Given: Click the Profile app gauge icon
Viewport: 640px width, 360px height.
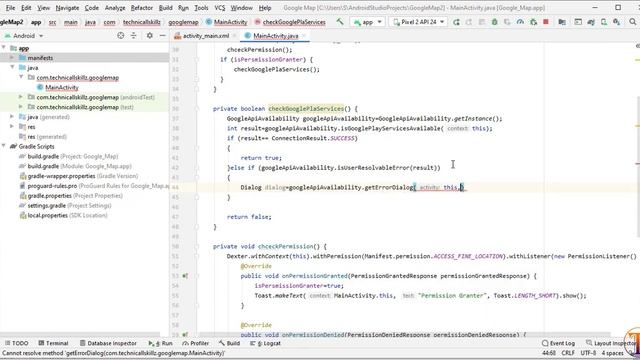Looking at the screenshot, I should point(520,22).
